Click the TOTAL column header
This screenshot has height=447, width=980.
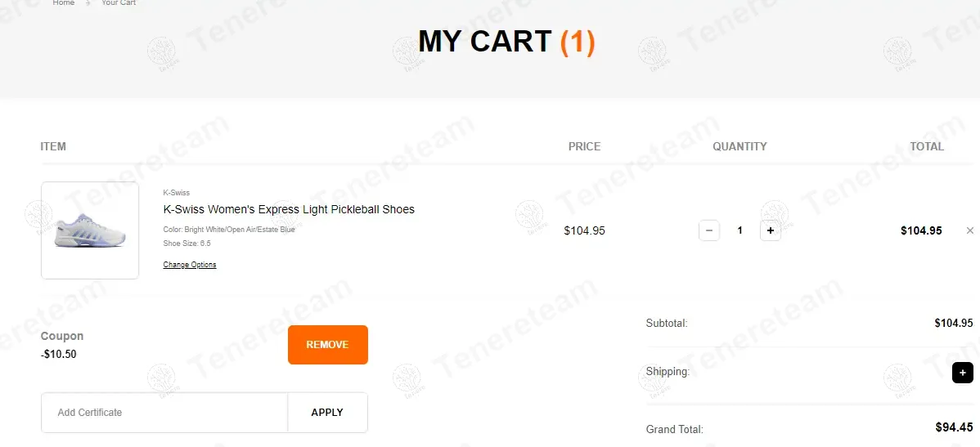point(927,147)
